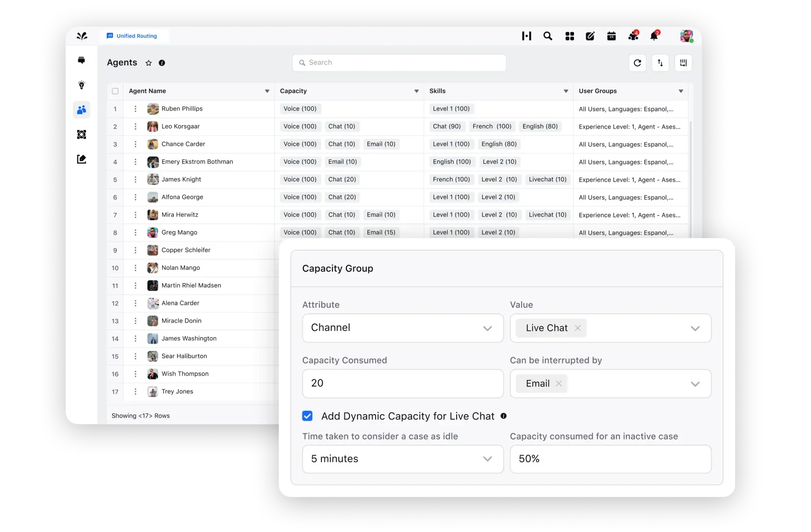This screenshot has width=811, height=532.
Task: Expand the Can be interrupted by dropdown
Action: 695,383
